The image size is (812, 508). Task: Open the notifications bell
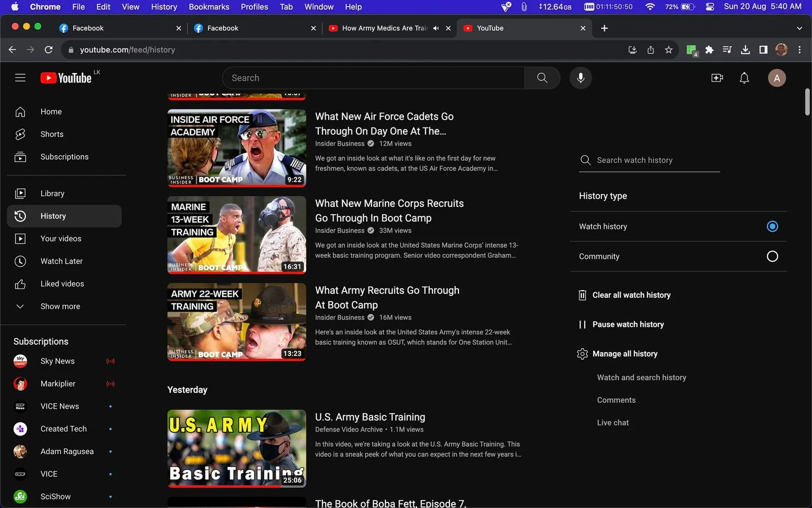click(x=744, y=78)
